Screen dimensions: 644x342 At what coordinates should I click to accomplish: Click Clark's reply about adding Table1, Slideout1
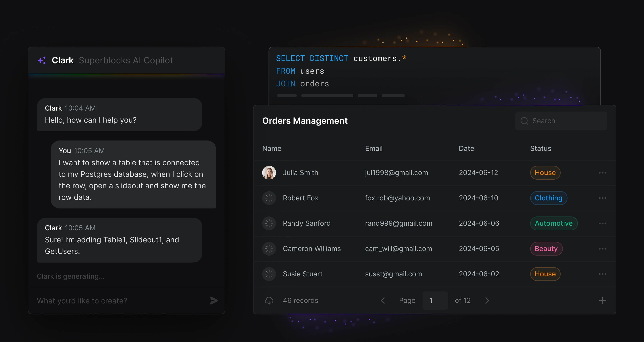119,240
